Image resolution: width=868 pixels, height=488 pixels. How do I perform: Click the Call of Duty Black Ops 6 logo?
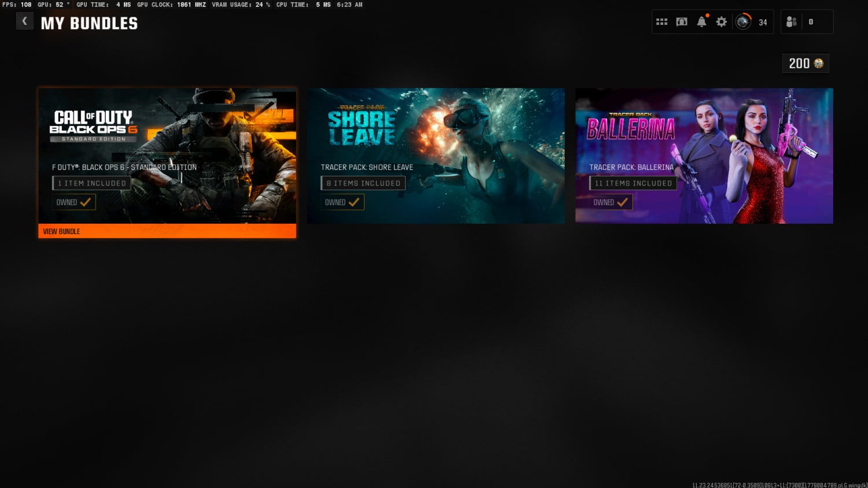click(x=93, y=126)
